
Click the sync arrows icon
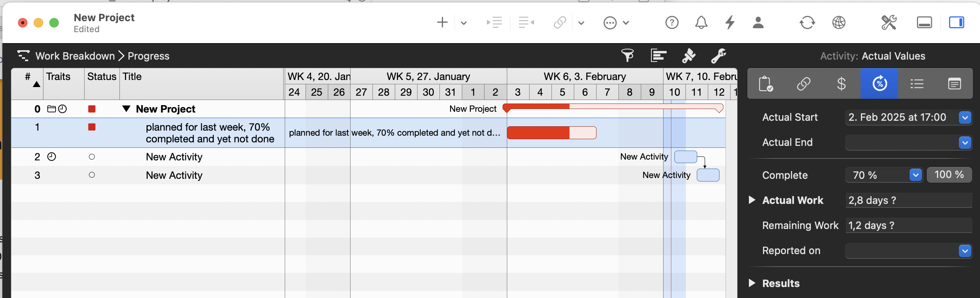click(807, 22)
